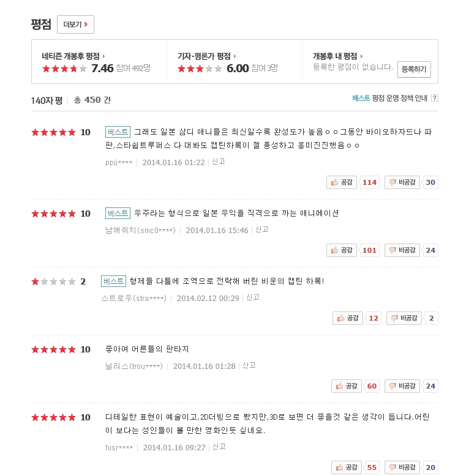Like the 널리스 review with 공감
469x476 pixels.
tap(347, 387)
